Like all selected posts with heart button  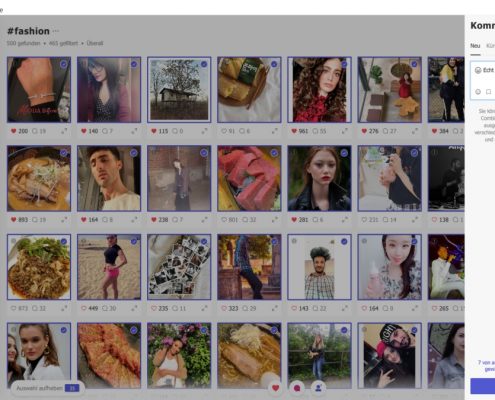pyautogui.click(x=275, y=388)
